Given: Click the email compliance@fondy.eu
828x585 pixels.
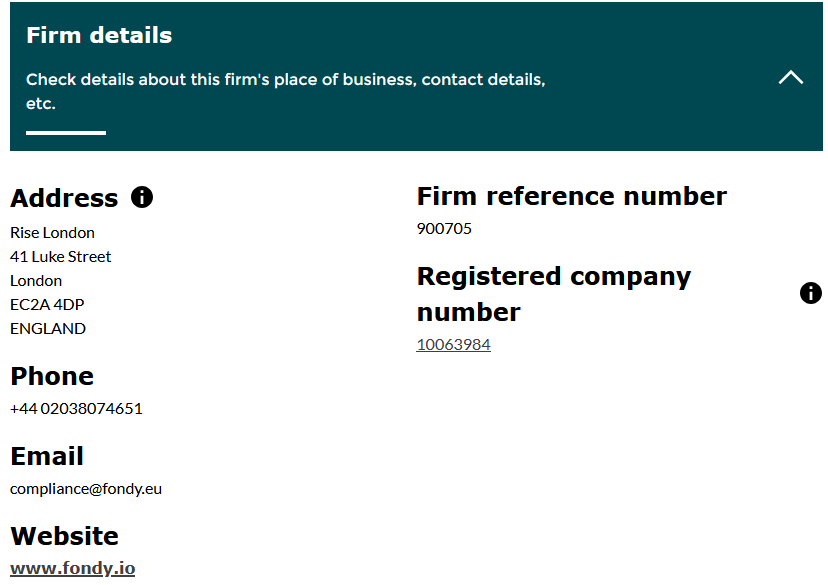Looking at the screenshot, I should 86,489.
